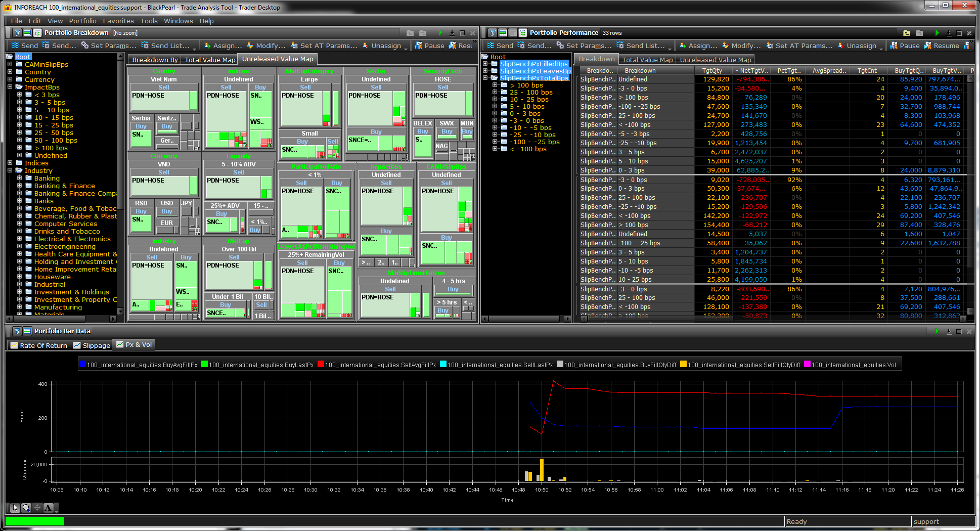Toggle the grid view button in Portfolio Bar Data
Screen dimensions: 980x531
click(x=27, y=331)
